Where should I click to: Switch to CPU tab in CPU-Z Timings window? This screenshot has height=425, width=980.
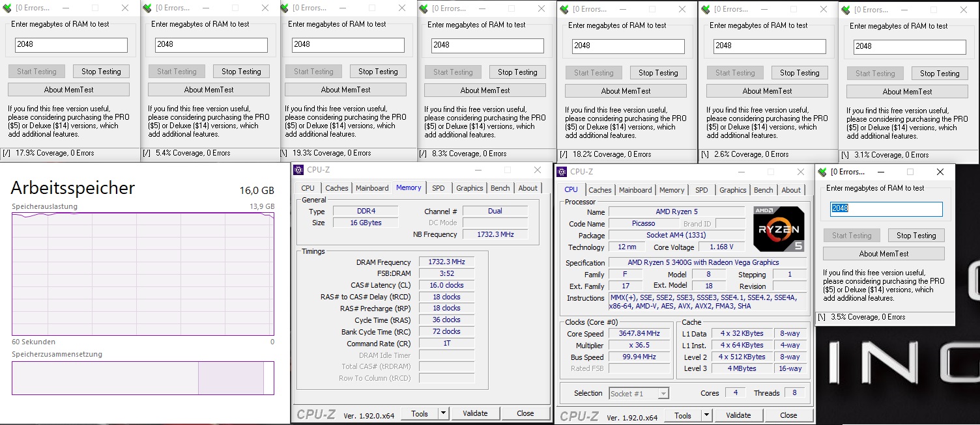[x=308, y=188]
